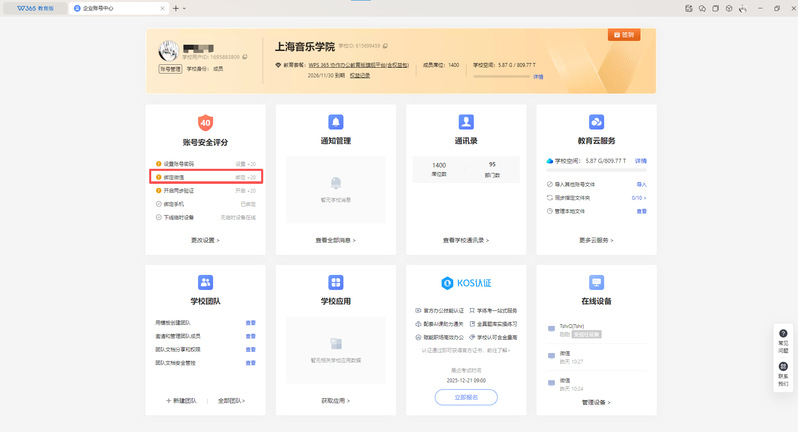Expand 查看全部消息 link
Screen dimensions: 798x432
tap(335, 241)
